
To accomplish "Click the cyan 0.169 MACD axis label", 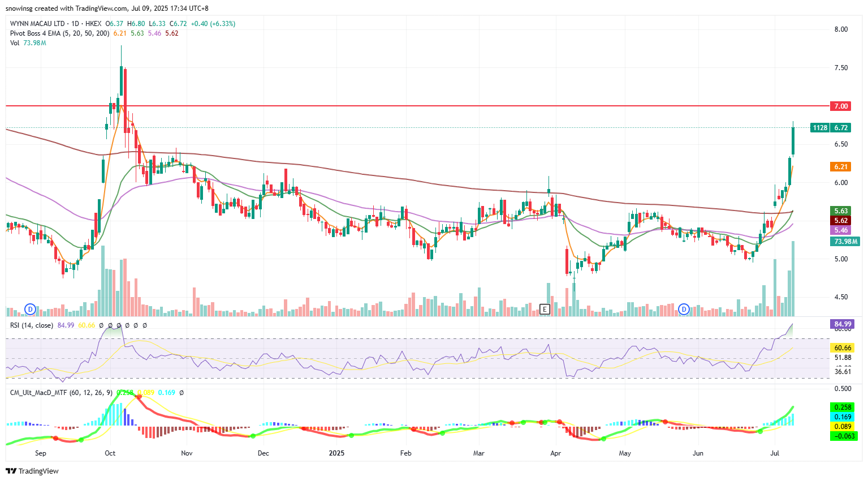I will pos(843,417).
